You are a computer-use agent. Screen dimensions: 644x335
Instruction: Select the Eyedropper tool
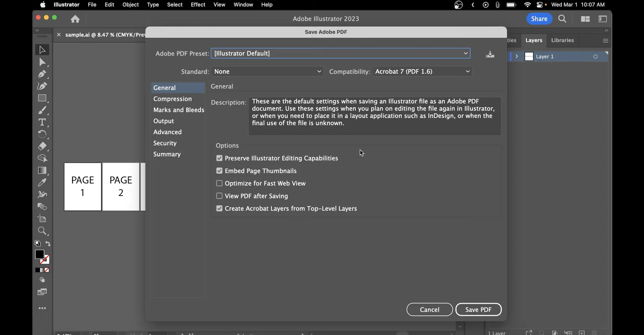coord(42,182)
